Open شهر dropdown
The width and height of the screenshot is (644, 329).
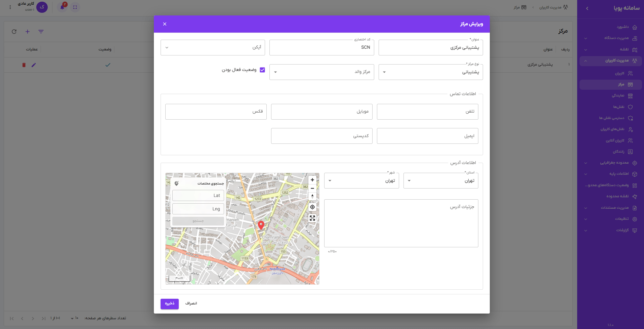pos(361,180)
